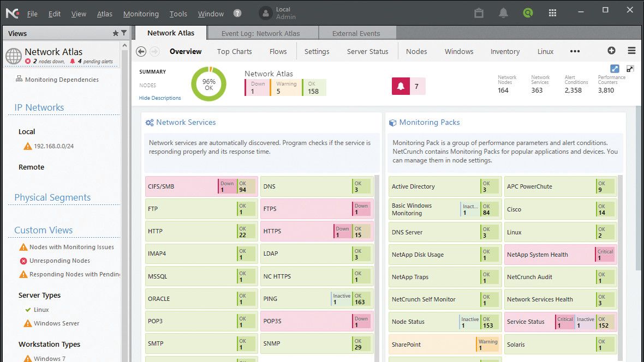Click the back navigation arrow near Overview
This screenshot has width=644, height=362.
[x=141, y=51]
